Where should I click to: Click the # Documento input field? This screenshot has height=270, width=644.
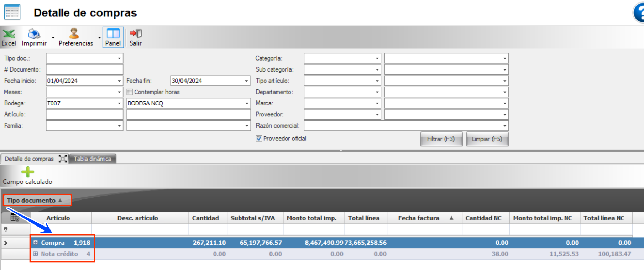click(84, 69)
